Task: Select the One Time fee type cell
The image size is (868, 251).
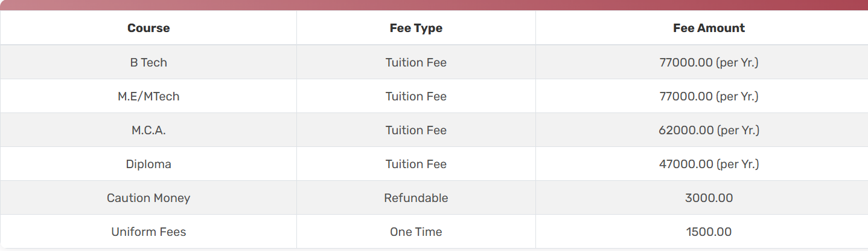Action: [x=416, y=232]
